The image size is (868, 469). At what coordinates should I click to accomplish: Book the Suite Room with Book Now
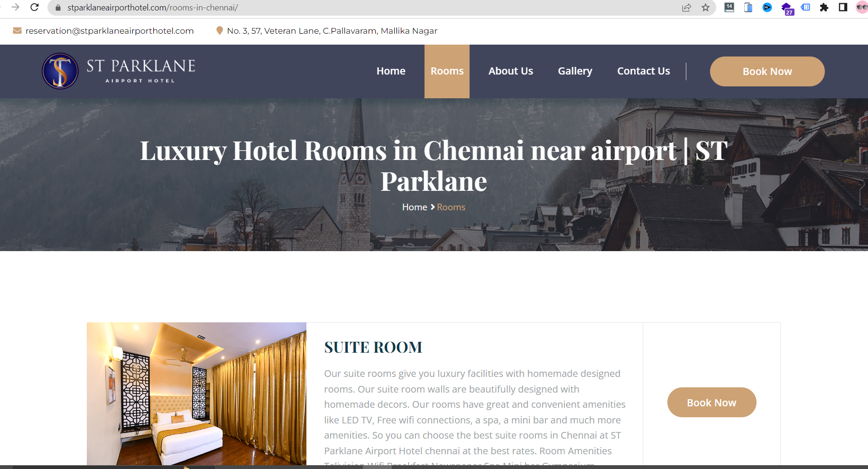point(711,403)
